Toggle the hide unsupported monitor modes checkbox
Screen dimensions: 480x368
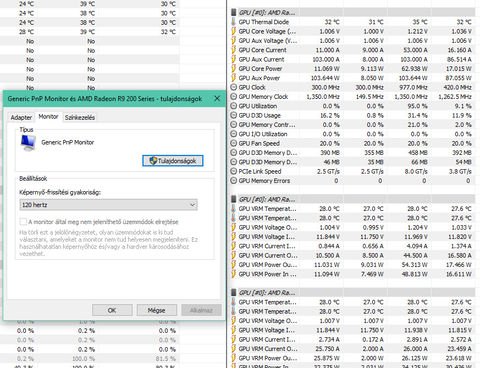tap(23, 222)
